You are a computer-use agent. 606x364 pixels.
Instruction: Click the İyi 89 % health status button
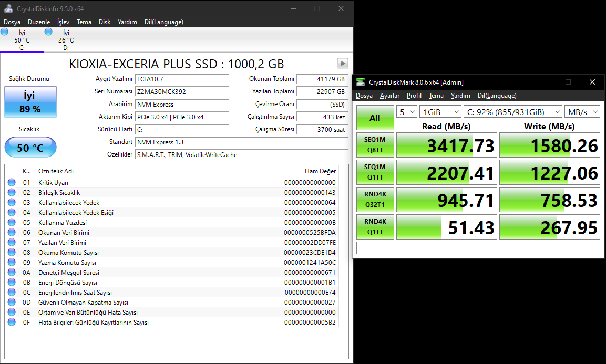point(30,102)
